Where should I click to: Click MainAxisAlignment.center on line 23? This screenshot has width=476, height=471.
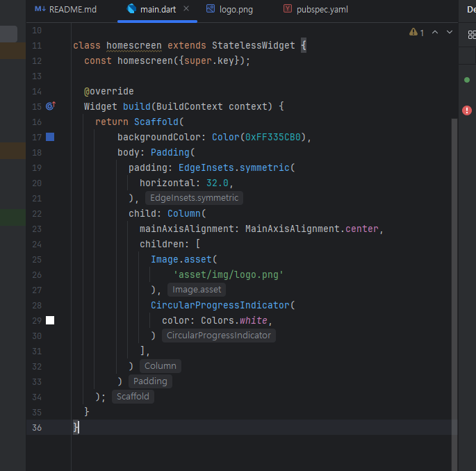click(x=312, y=229)
